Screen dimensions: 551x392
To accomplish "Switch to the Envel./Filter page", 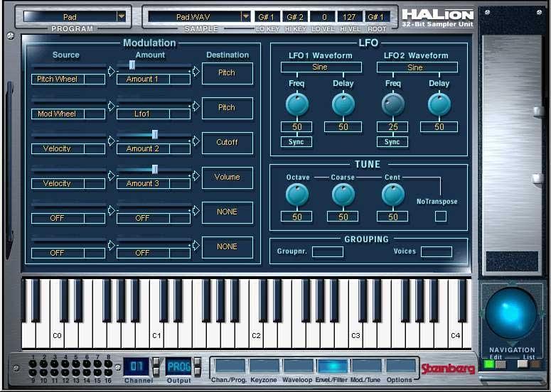I will coord(333,366).
